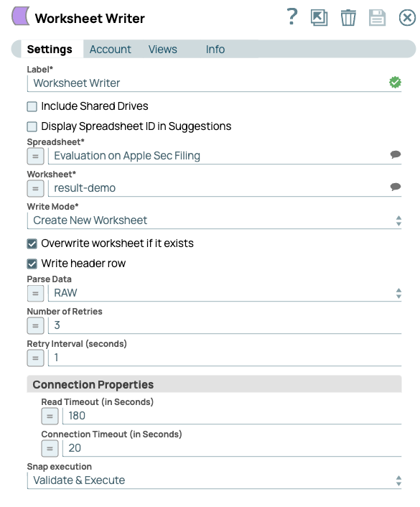Switch to the Account tab
The image size is (420, 507).
click(x=111, y=49)
